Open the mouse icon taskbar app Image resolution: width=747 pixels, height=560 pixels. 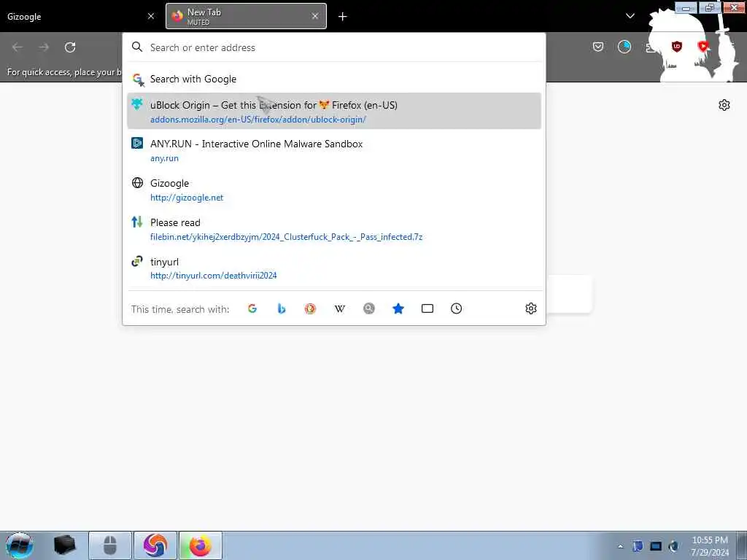110,545
